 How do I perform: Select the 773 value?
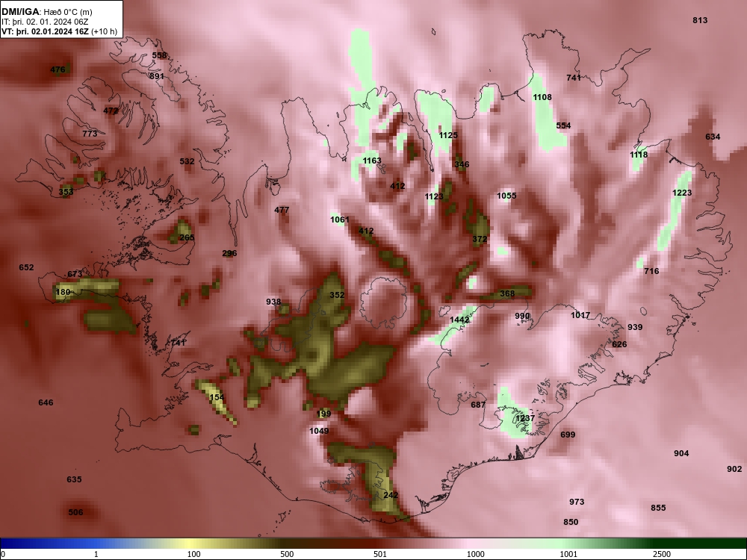90,134
